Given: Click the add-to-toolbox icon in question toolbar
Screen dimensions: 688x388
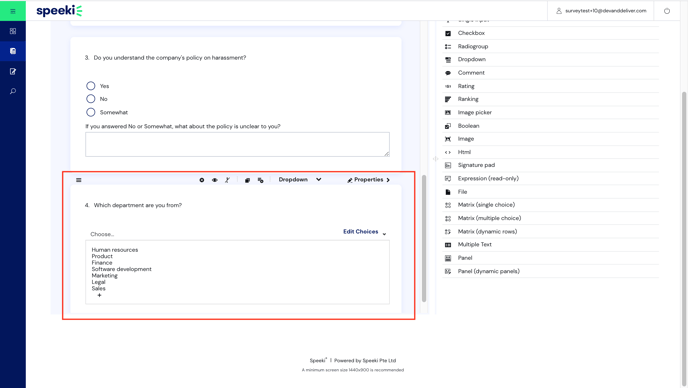Looking at the screenshot, I should click(x=261, y=180).
